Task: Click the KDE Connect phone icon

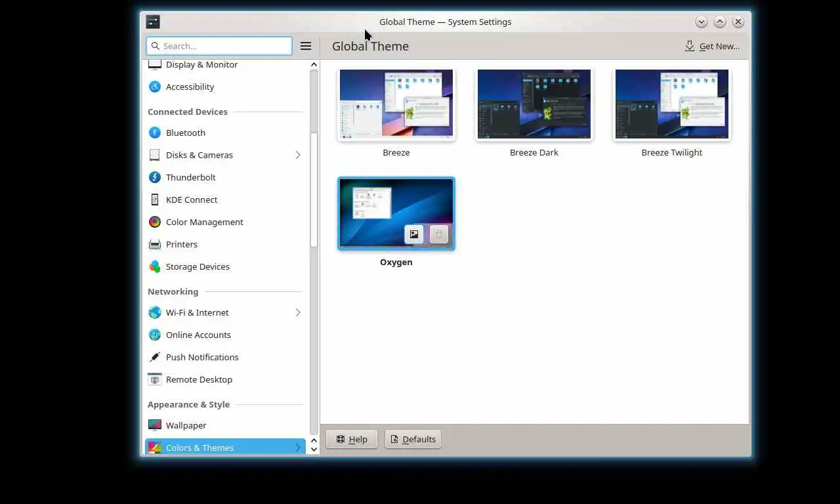Action: click(x=154, y=199)
